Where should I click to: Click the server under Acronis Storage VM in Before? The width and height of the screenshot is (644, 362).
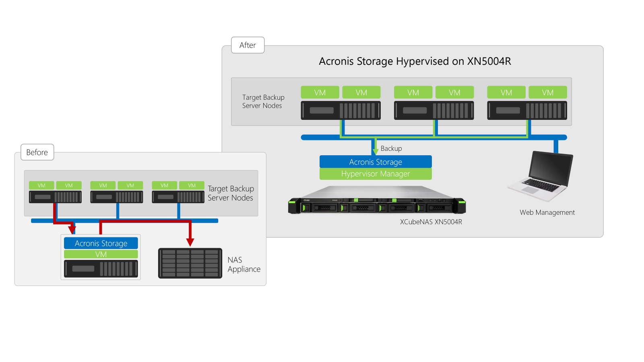pyautogui.click(x=101, y=269)
